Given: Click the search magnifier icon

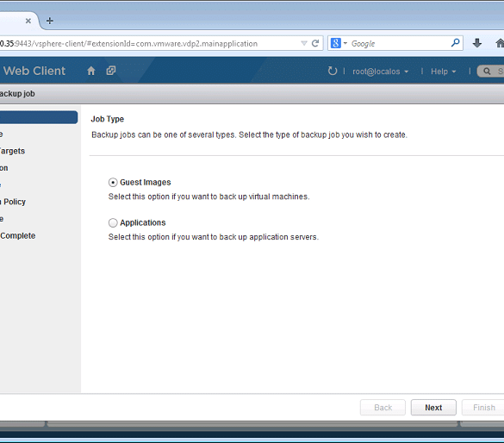Looking at the screenshot, I should 455,43.
